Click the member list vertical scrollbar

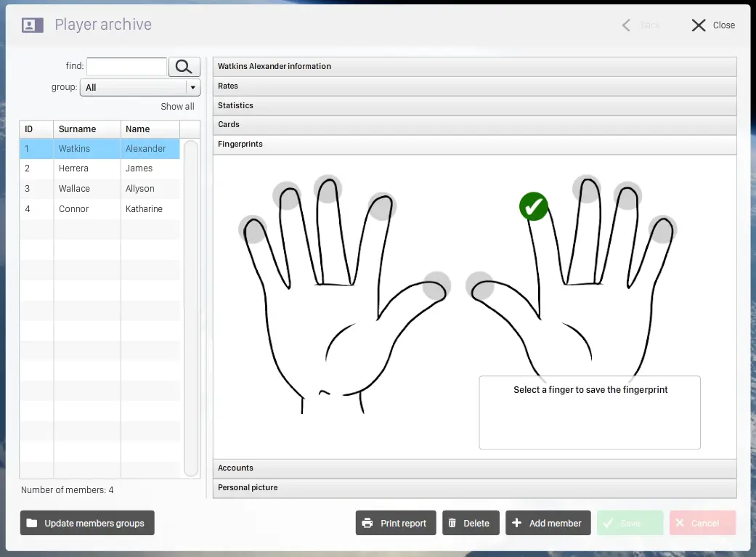tap(192, 309)
